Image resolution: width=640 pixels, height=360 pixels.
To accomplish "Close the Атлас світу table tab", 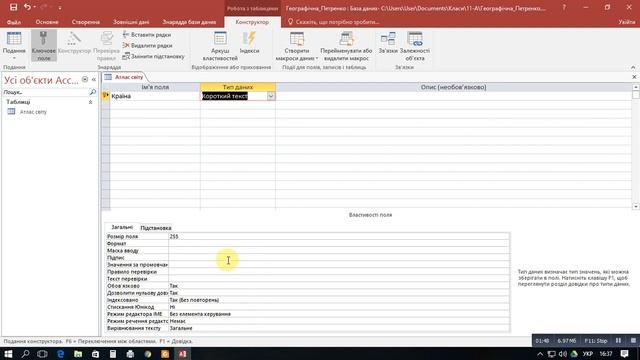I will [x=634, y=77].
